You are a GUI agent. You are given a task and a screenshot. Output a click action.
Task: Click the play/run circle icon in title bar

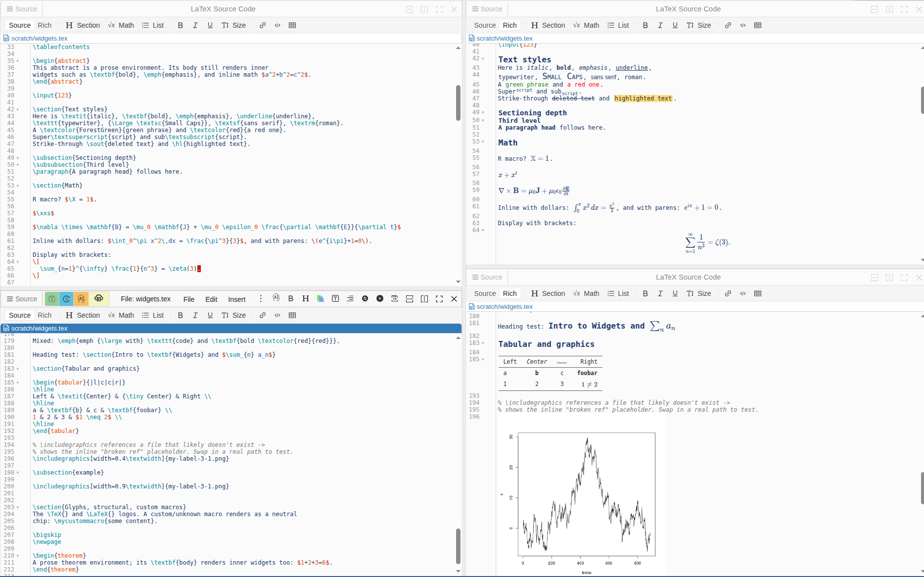point(380,299)
